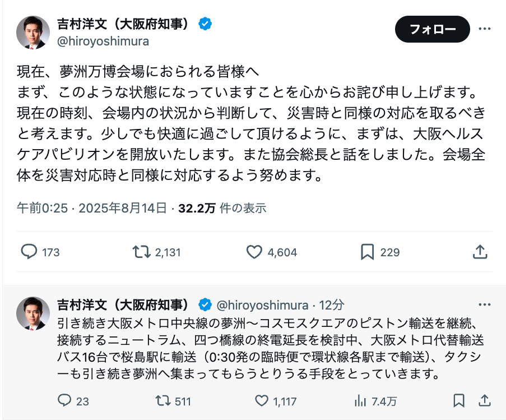This screenshot has height=420, width=506.
Task: Share the main tweet via share icon
Action: [x=480, y=252]
